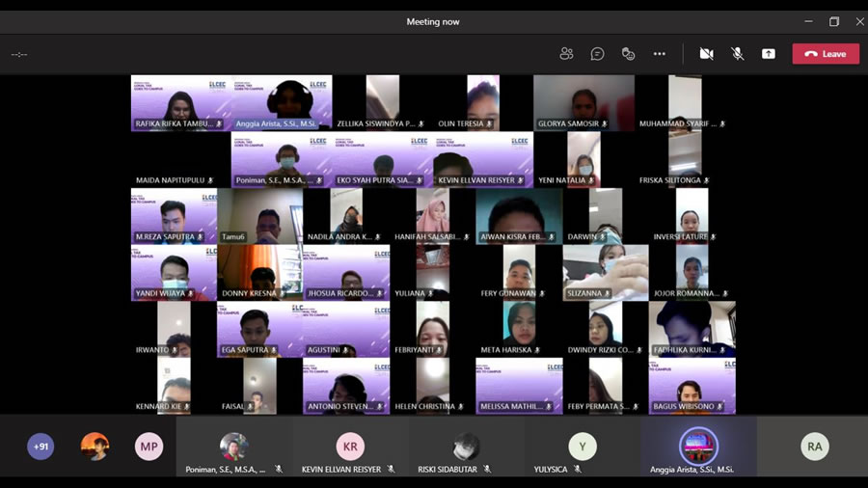The height and width of the screenshot is (488, 868).
Task: Select Anggia Arista's active speaker avatar
Action: (x=698, y=446)
